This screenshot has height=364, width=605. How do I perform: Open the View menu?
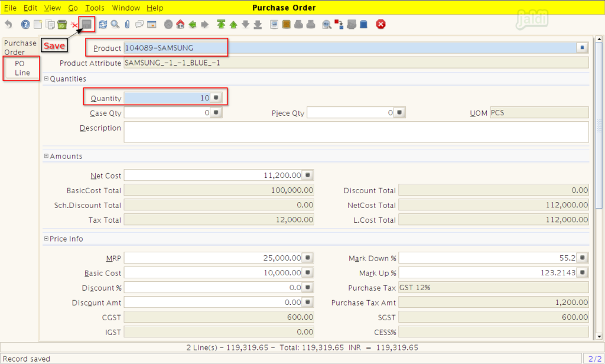click(53, 8)
